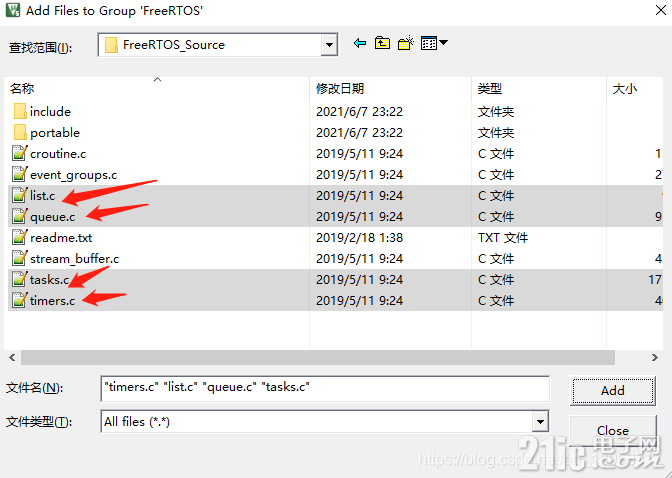The image size is (672, 478).
Task: Click readme.txt date 2019/2/18 1:38
Action: (359, 237)
